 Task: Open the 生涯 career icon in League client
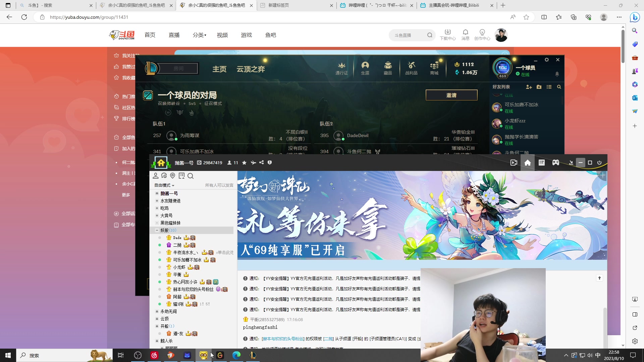(x=365, y=68)
